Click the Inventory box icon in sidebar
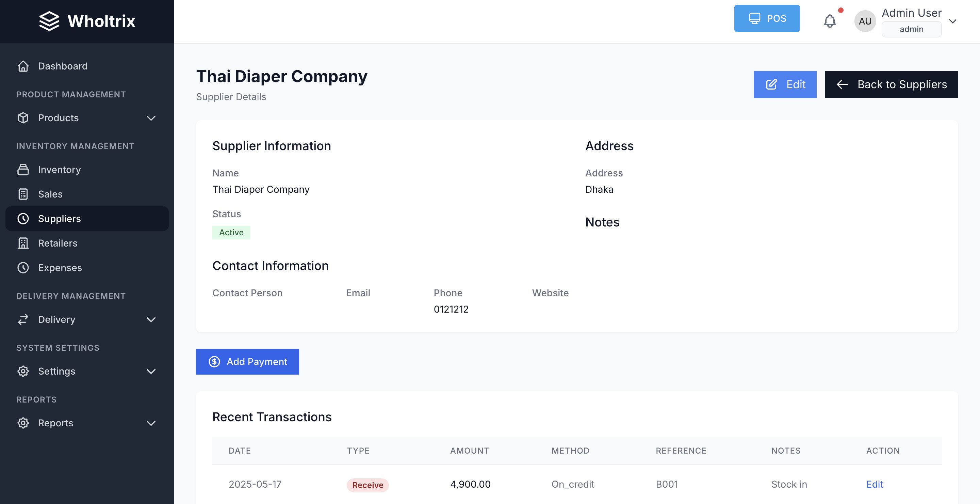This screenshot has width=980, height=504. (23, 170)
